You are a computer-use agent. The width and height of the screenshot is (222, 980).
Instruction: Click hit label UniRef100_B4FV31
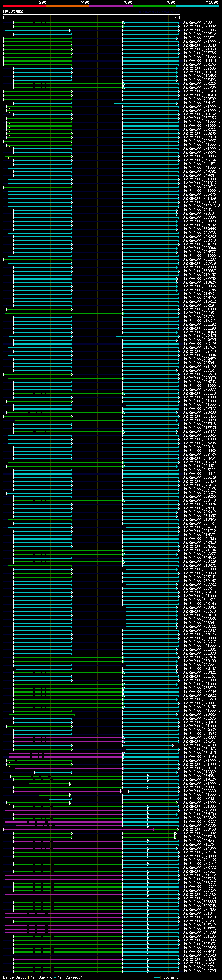[199, 921]
